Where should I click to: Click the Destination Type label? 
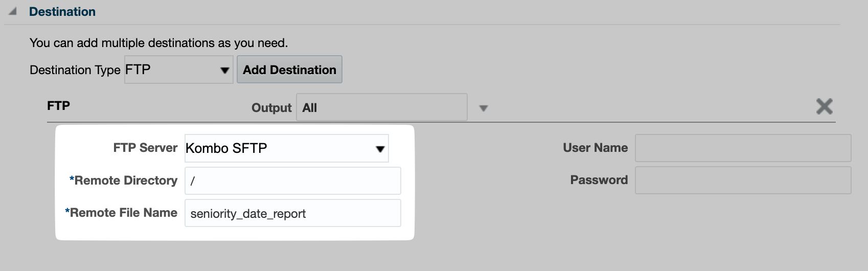(75, 70)
